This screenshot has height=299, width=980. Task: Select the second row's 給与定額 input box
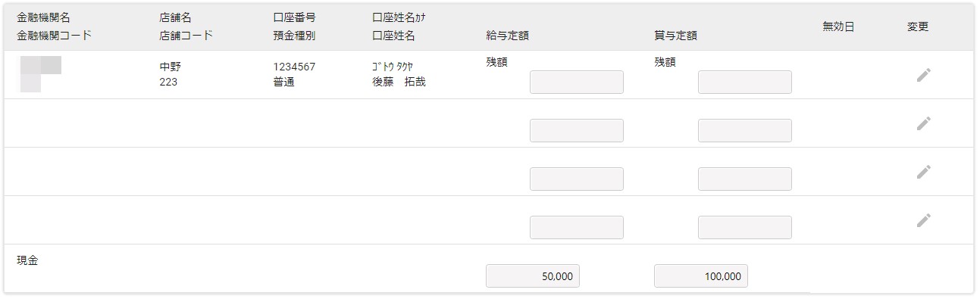click(x=577, y=130)
